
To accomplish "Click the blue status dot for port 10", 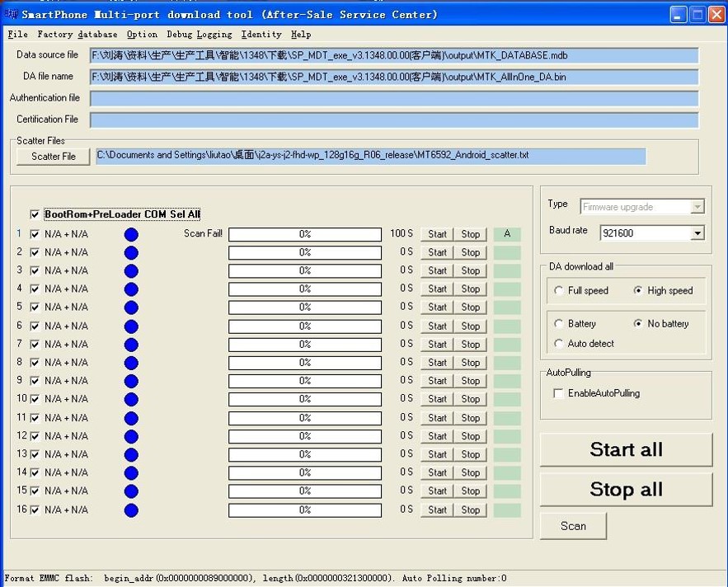I will [131, 399].
